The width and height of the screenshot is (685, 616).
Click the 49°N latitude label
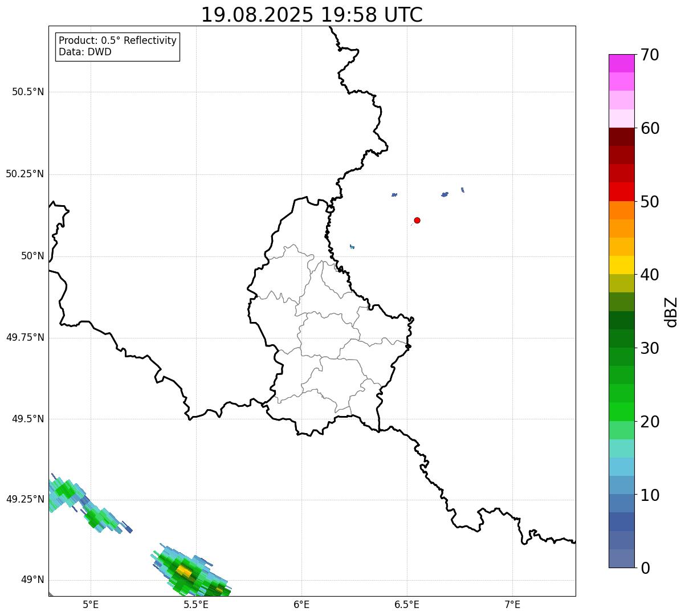[32, 580]
